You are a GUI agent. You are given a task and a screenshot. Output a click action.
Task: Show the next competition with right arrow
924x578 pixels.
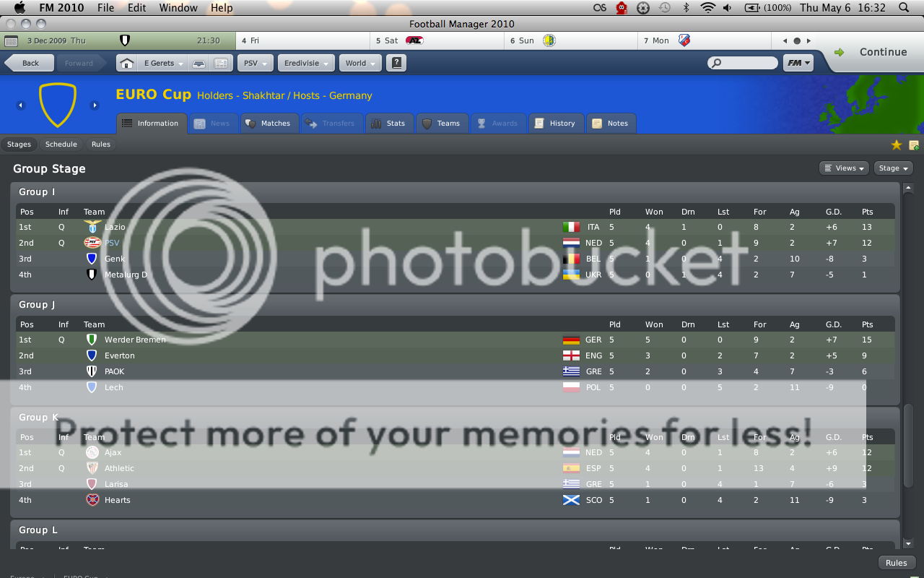click(x=94, y=105)
